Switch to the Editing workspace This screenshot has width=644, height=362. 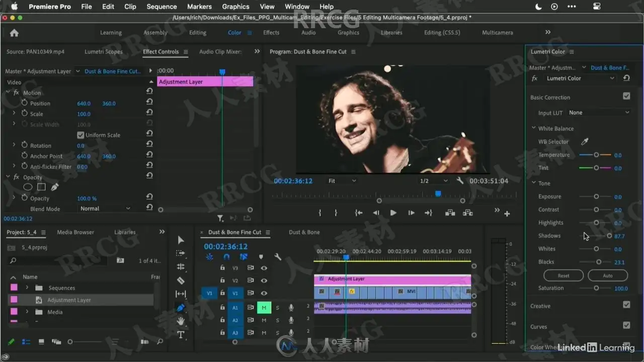click(198, 33)
